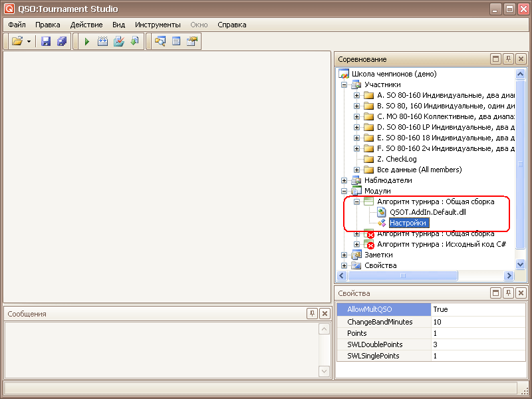Click the Save All stacked disks icon
532x399 pixels.
click(x=61, y=41)
